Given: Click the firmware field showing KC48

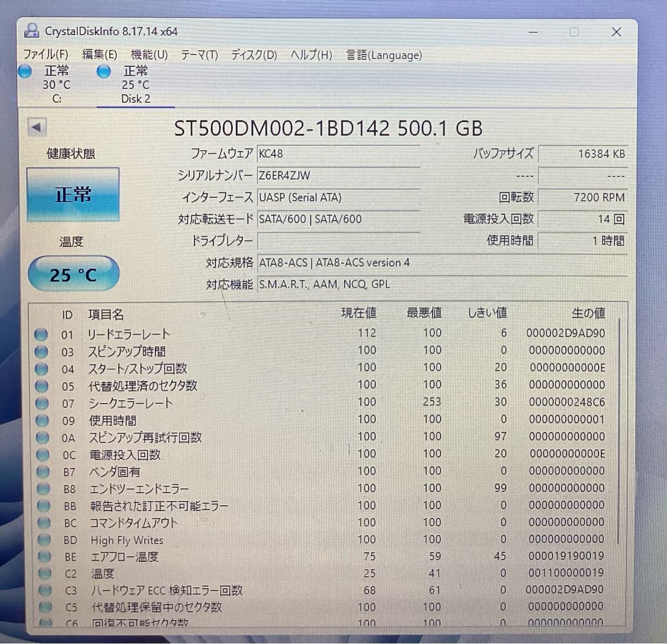Looking at the screenshot, I should [x=339, y=153].
